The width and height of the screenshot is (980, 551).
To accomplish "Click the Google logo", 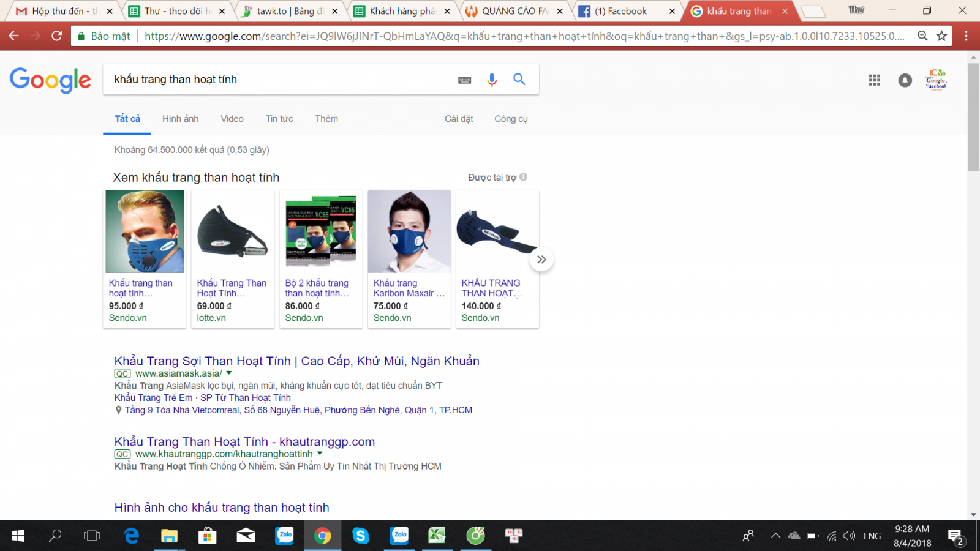I will click(50, 80).
